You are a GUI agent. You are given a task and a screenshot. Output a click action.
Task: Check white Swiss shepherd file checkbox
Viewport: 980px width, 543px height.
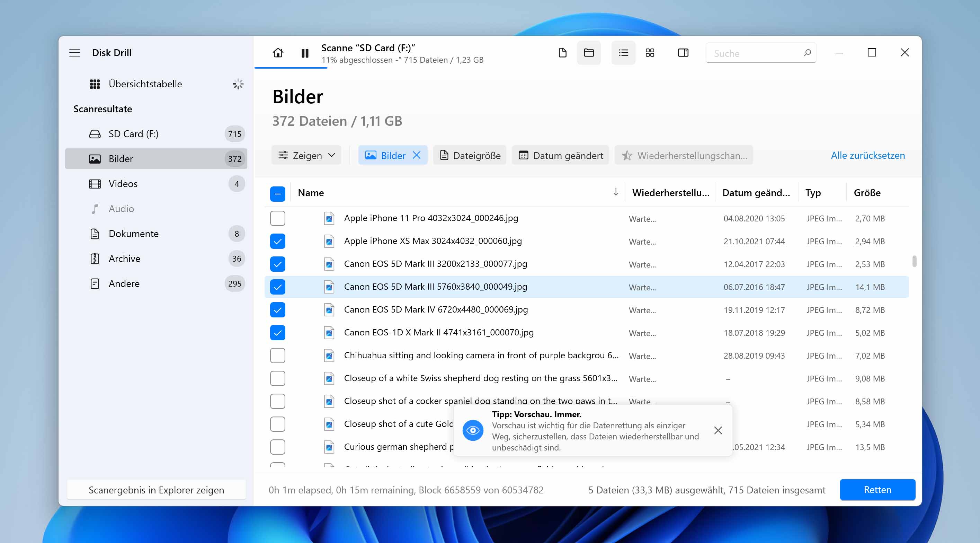click(277, 378)
